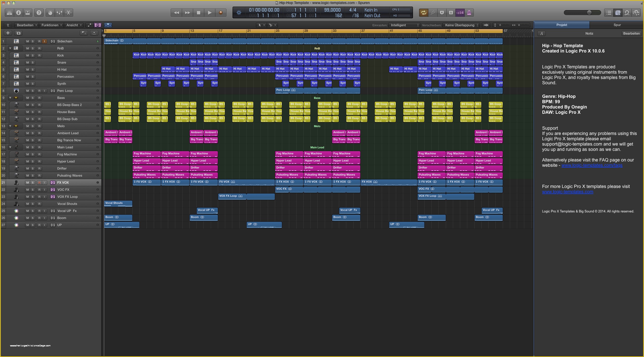Click the tempo 99,0000 display

click(x=332, y=10)
